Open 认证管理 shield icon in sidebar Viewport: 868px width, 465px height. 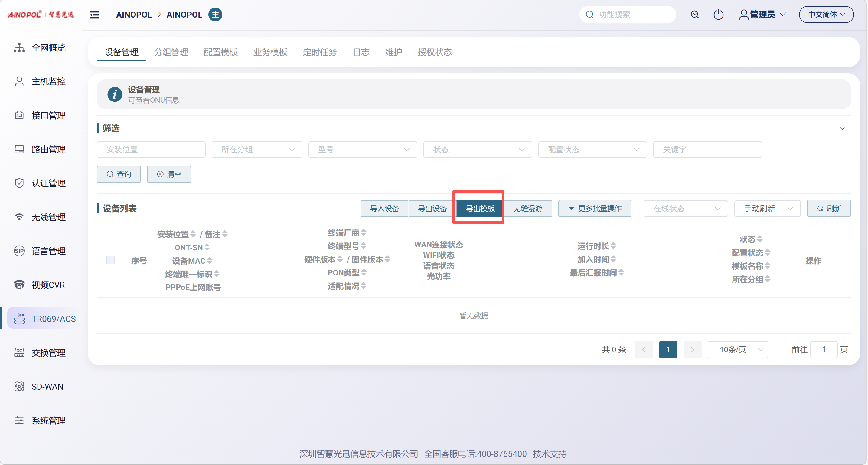coord(19,183)
